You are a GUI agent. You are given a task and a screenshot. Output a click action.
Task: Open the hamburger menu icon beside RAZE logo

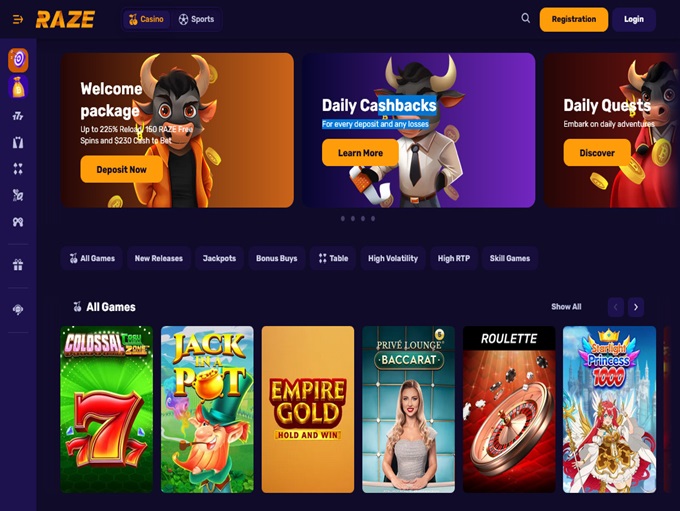pos(18,20)
